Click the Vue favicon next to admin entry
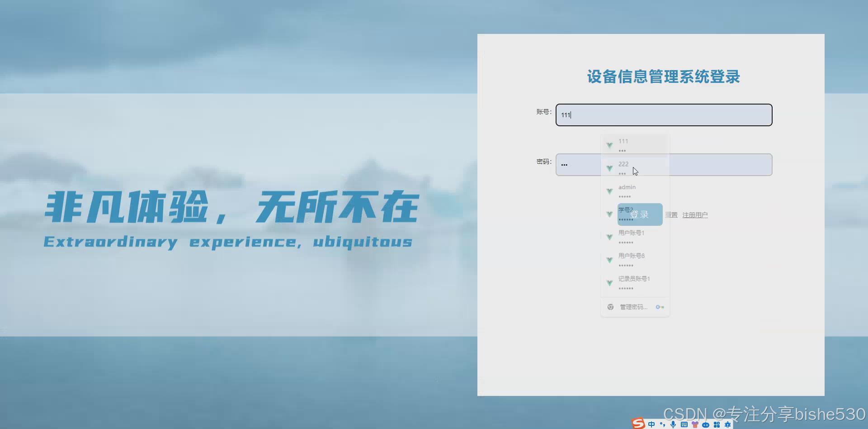The width and height of the screenshot is (868, 429). click(x=609, y=191)
